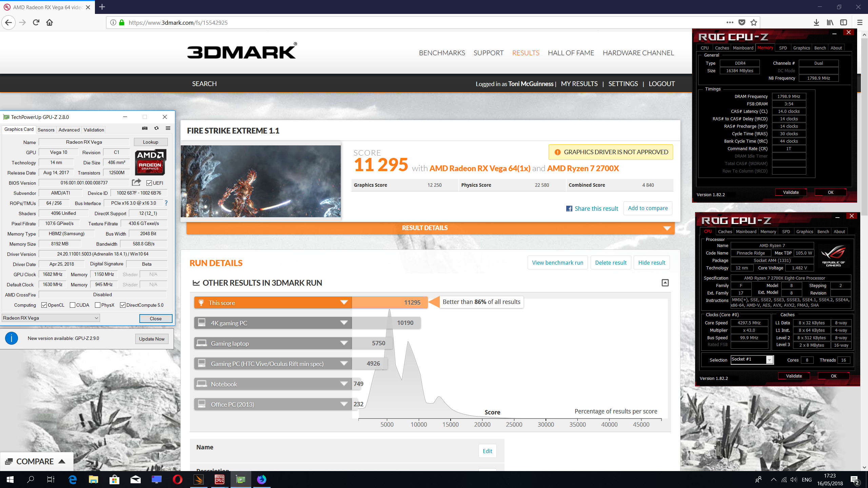Click the Delete result button
This screenshot has height=488, width=868.
(611, 263)
